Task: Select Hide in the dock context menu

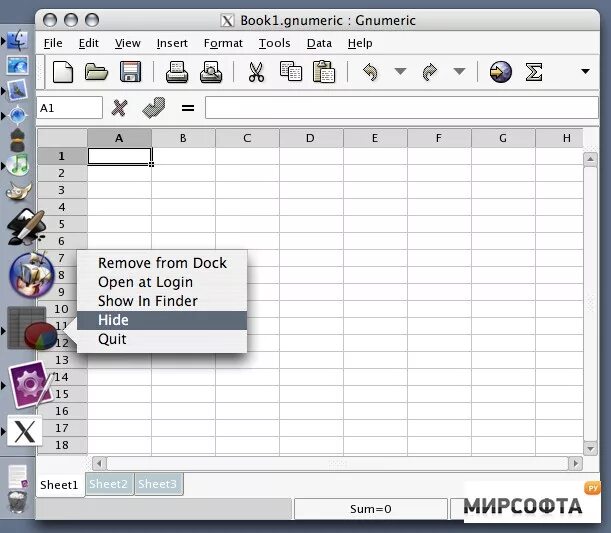Action: pyautogui.click(x=162, y=320)
